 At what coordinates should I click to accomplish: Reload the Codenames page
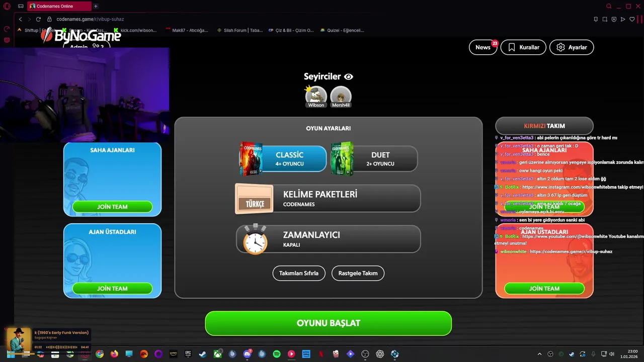pyautogui.click(x=38, y=19)
